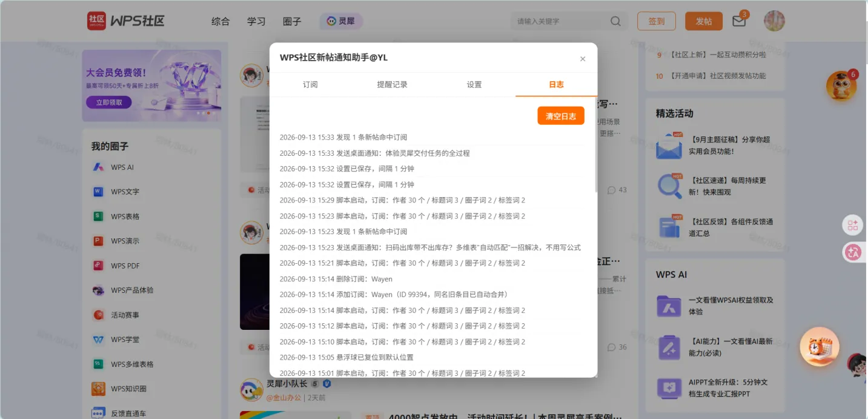Click the 社区速递 magnifier icon
868x419 pixels.
coord(669,186)
